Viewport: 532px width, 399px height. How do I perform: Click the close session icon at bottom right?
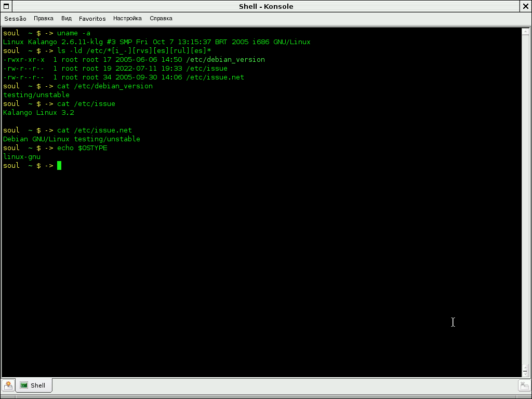524,385
